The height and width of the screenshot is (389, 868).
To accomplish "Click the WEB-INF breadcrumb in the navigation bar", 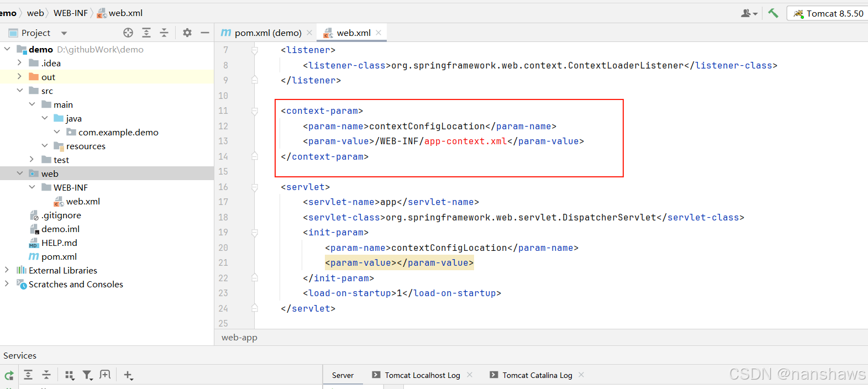I will pyautogui.click(x=70, y=13).
